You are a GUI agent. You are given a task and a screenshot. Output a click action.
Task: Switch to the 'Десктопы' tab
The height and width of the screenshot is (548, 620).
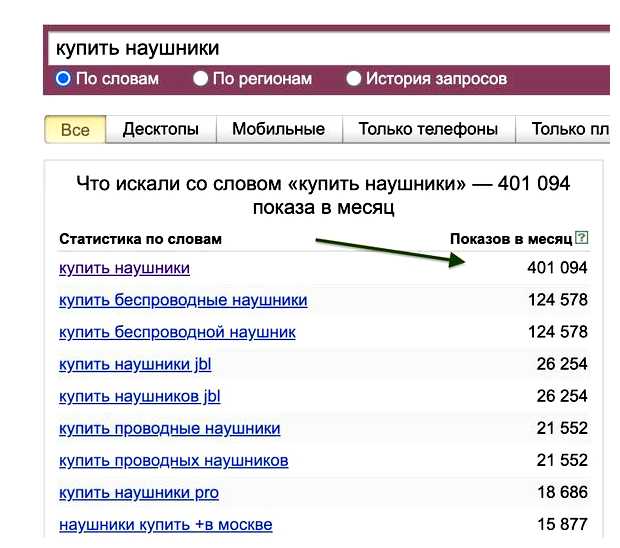coord(161,129)
